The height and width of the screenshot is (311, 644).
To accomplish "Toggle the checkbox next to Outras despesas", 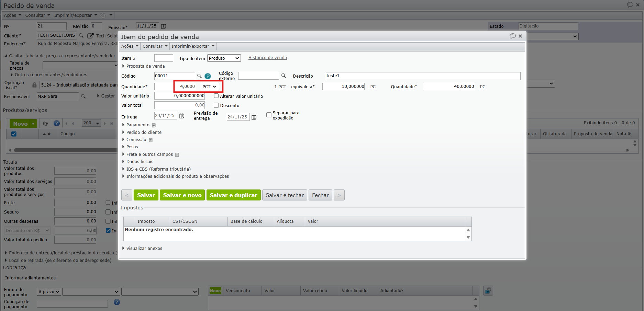I will click(108, 221).
